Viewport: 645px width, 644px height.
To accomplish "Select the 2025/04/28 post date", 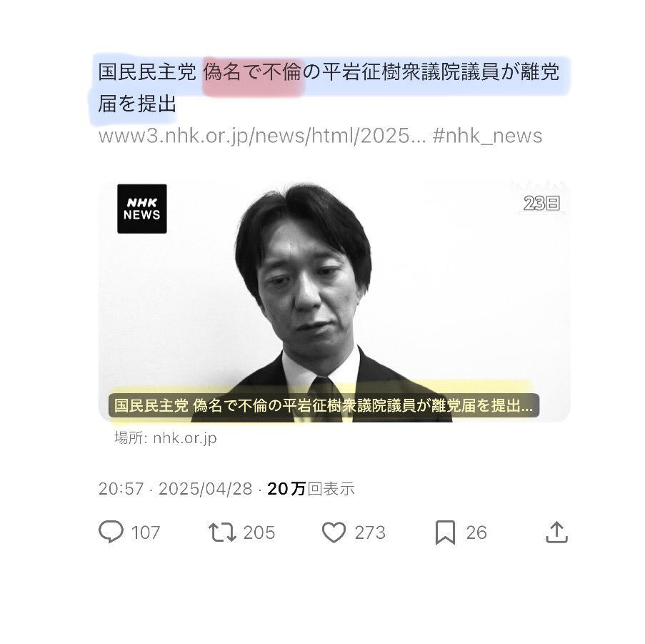I will click(x=205, y=489).
